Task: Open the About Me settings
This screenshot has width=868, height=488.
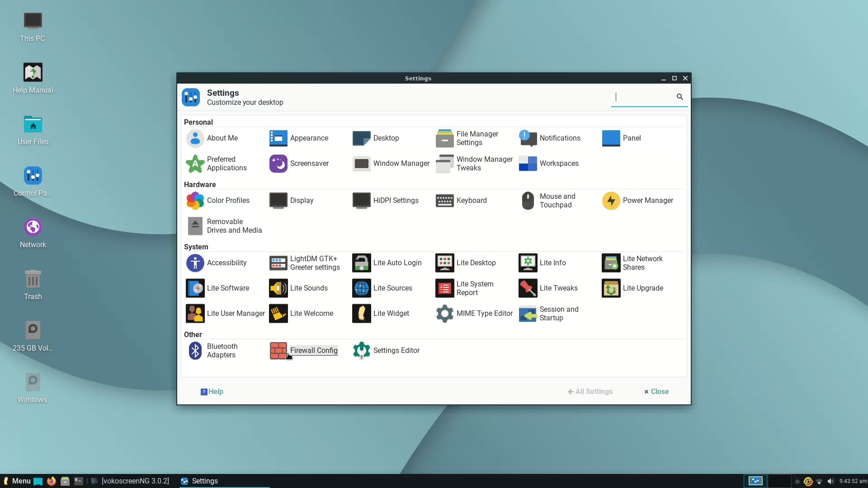Action: point(212,138)
